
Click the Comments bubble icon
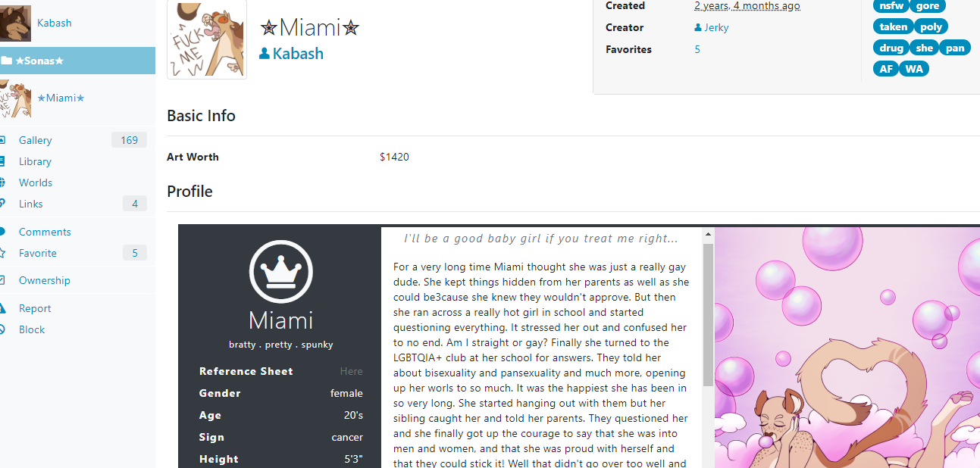tap(2, 232)
